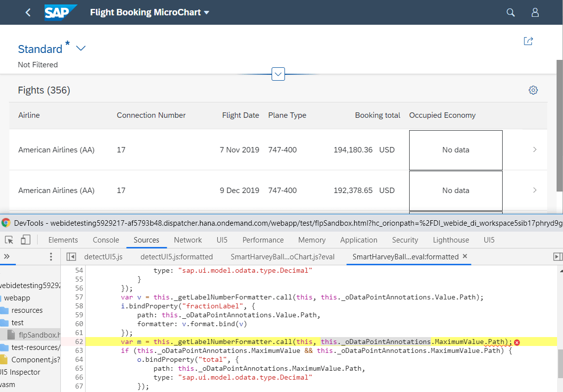Toggle the device toolbar icon
The height and width of the screenshot is (392, 563).
(x=25, y=240)
